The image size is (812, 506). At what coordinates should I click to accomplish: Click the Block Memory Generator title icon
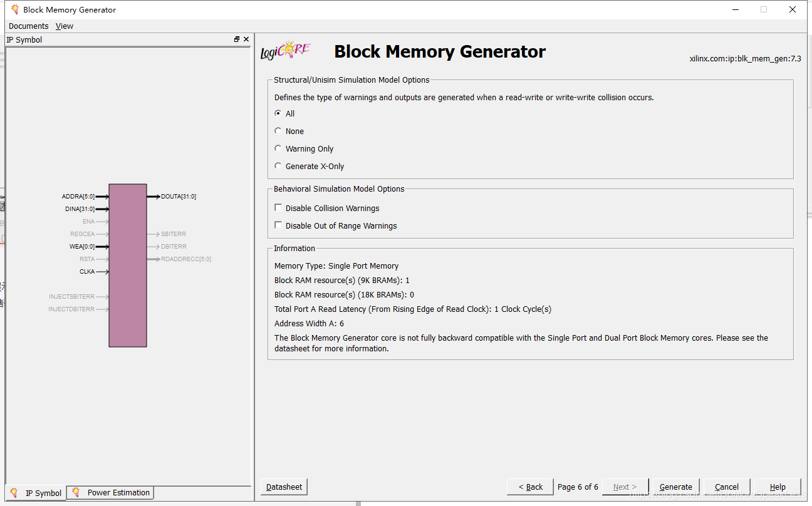15,9
